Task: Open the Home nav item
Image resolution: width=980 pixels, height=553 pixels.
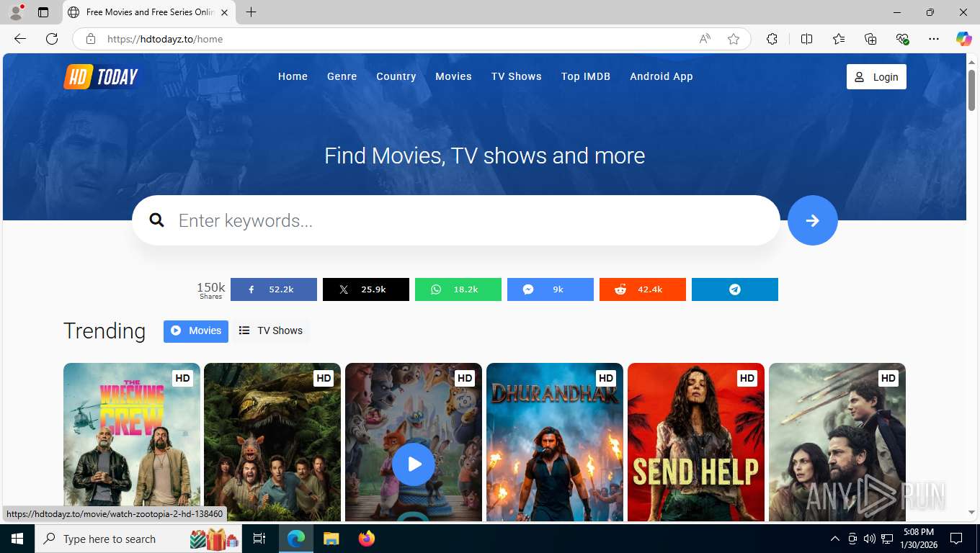Action: tap(293, 76)
